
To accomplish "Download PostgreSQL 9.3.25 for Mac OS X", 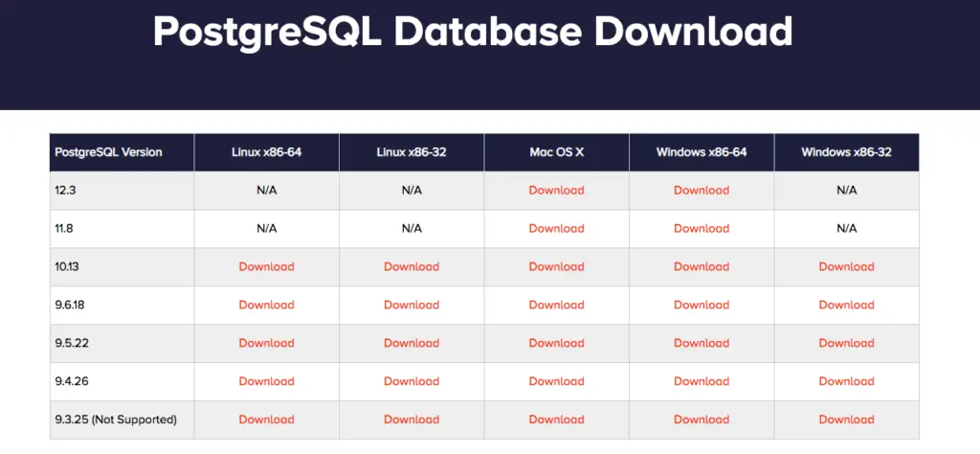I will 556,419.
